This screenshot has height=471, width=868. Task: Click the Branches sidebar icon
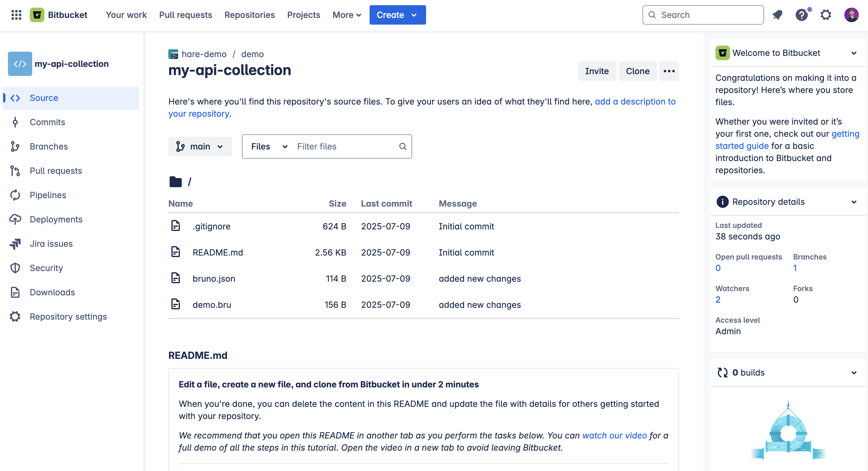coord(15,146)
